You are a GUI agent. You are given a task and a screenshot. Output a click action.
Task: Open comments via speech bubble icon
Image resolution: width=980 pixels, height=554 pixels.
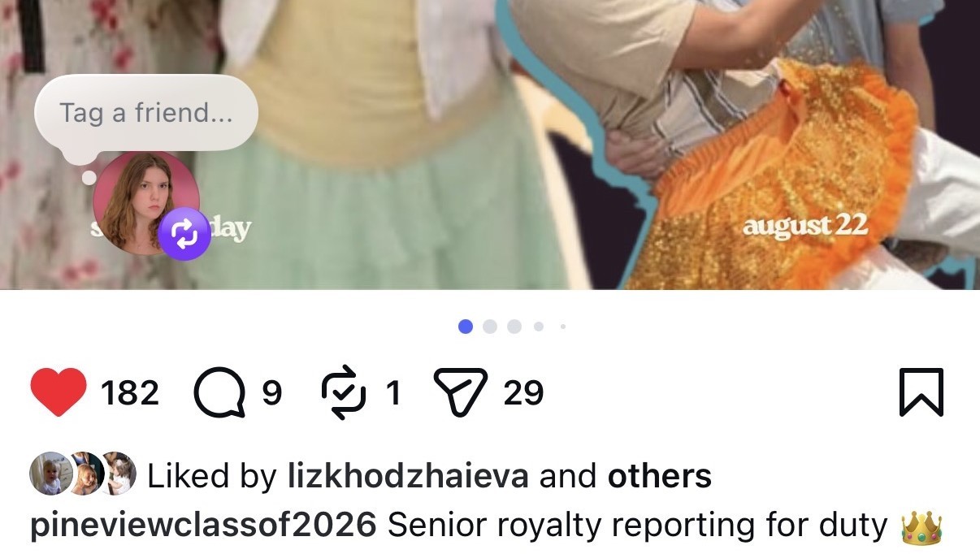[219, 393]
